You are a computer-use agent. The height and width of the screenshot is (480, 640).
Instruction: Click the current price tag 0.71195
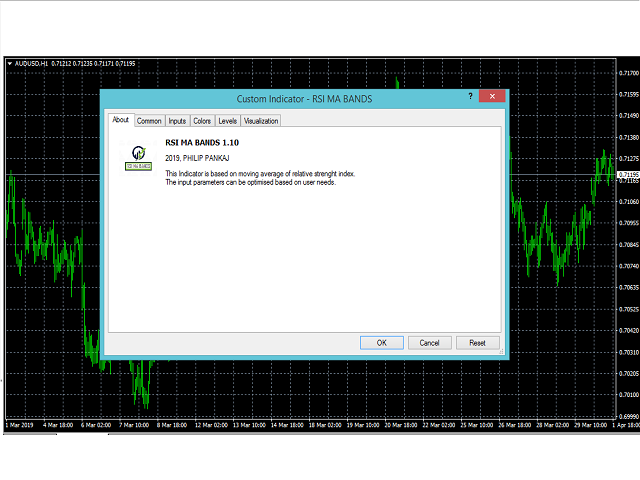[629, 174]
